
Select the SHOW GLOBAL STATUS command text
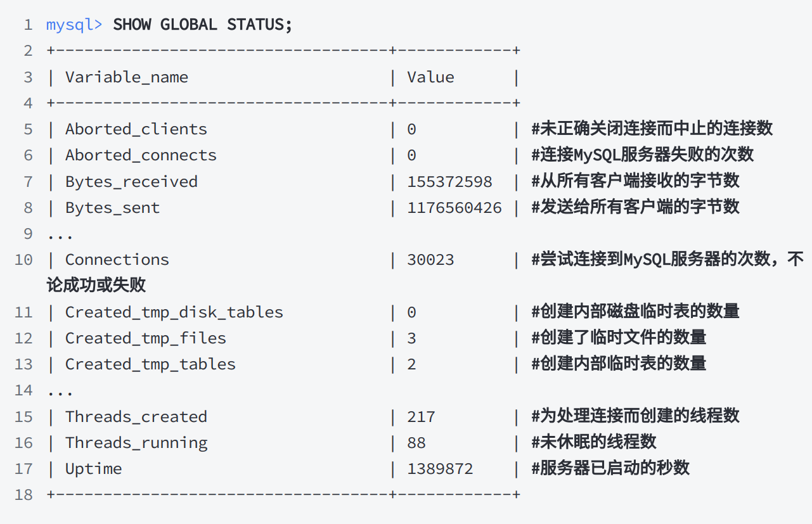(x=203, y=25)
